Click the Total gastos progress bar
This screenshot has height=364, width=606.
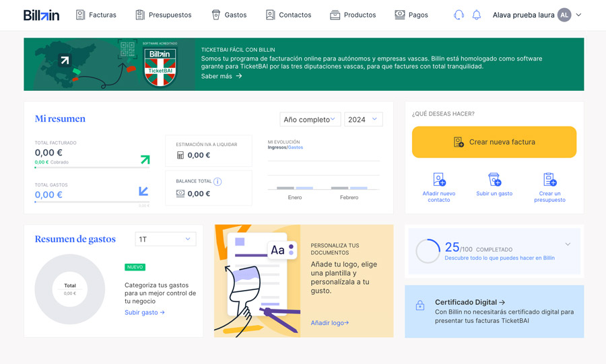click(92, 202)
